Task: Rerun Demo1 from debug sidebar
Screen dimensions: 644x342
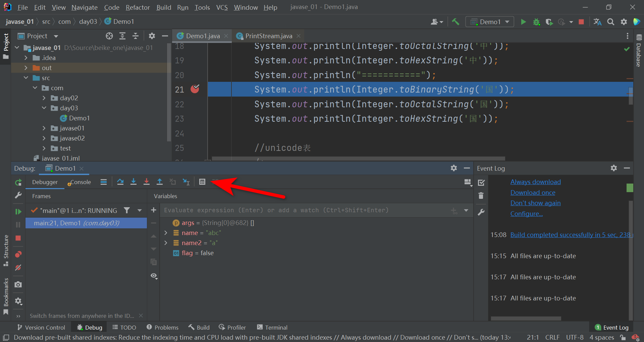Action: (x=18, y=182)
